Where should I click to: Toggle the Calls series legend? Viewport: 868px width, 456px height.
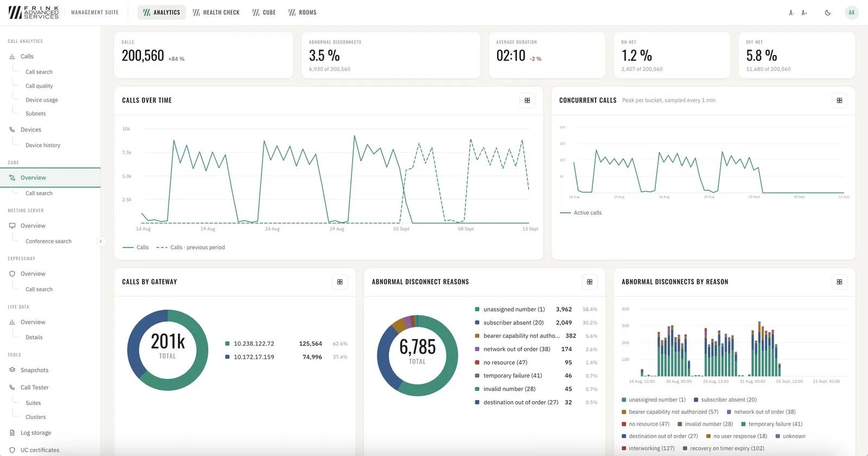click(x=136, y=248)
